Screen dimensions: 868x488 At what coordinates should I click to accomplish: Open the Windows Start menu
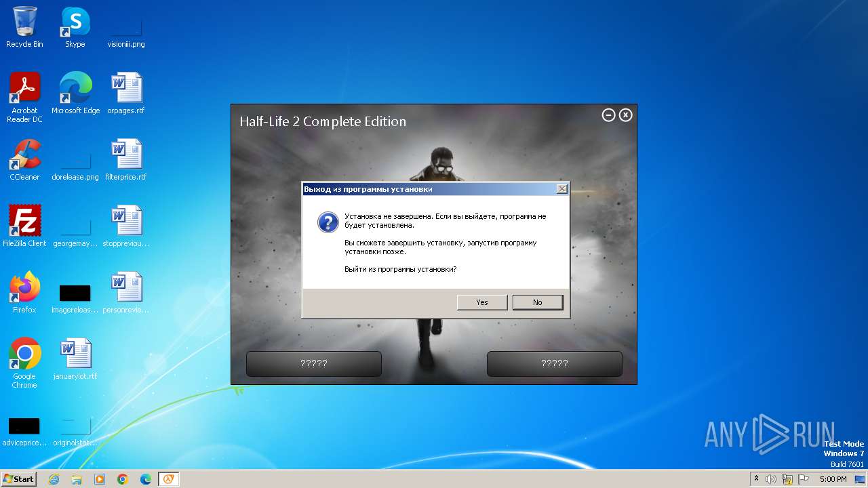point(19,479)
